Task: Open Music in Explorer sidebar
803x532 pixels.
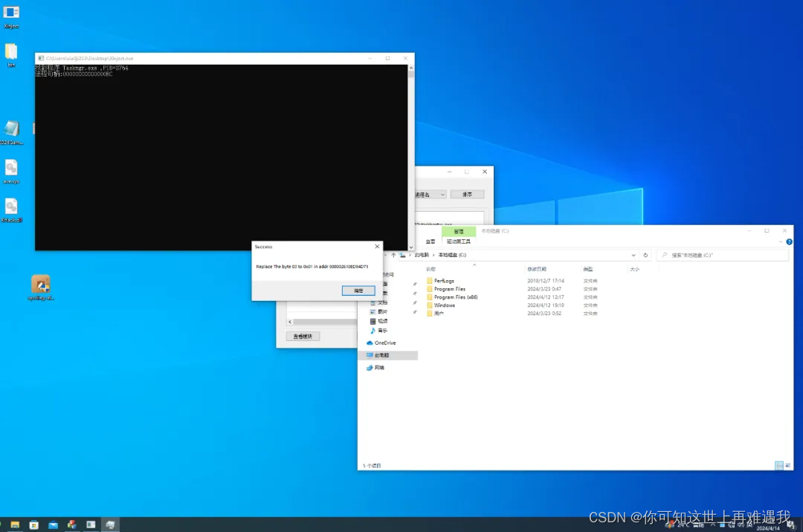Action: coord(379,331)
